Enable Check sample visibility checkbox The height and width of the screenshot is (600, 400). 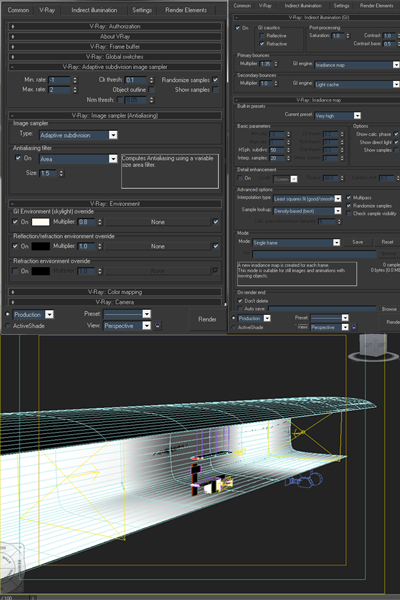coord(349,214)
